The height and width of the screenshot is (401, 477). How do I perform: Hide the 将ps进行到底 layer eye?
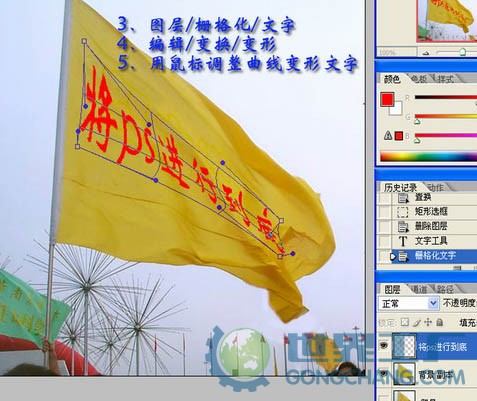point(384,346)
